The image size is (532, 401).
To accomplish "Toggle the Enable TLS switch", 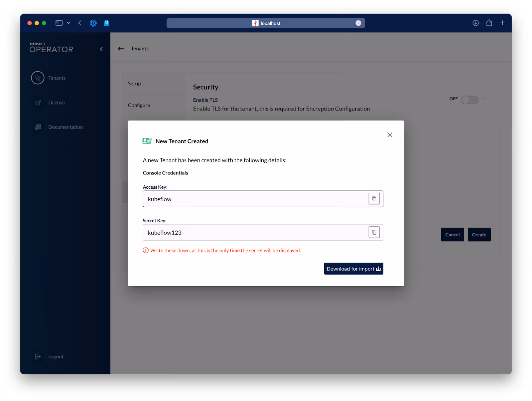I will [470, 100].
